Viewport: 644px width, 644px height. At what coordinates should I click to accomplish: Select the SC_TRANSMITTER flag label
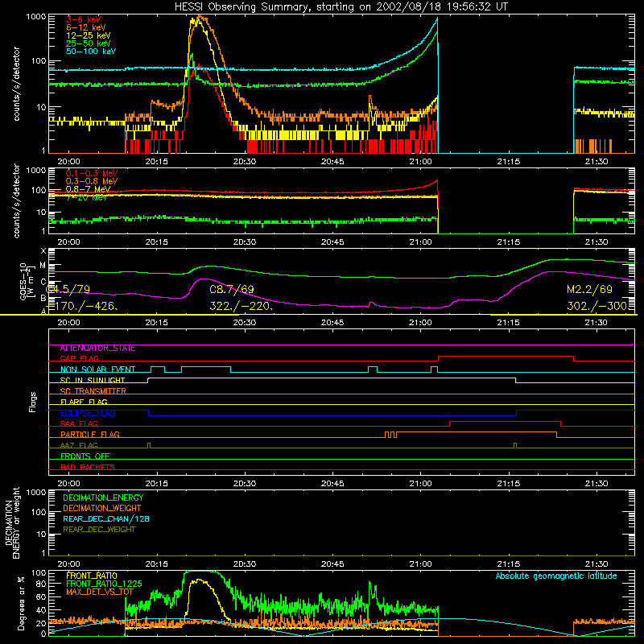pos(93,391)
